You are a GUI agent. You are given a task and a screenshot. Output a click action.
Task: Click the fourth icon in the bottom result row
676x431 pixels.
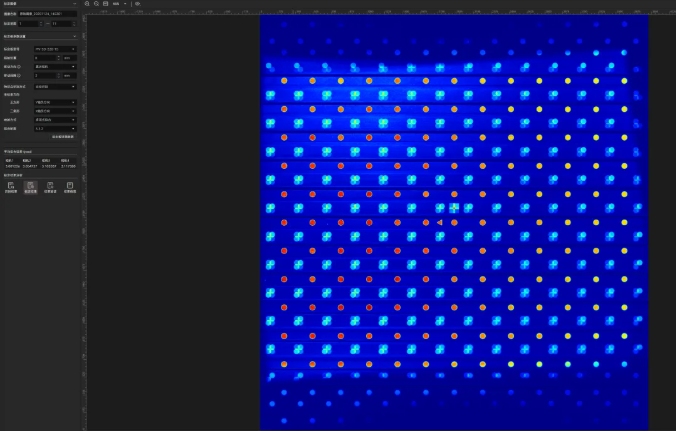coord(69,186)
